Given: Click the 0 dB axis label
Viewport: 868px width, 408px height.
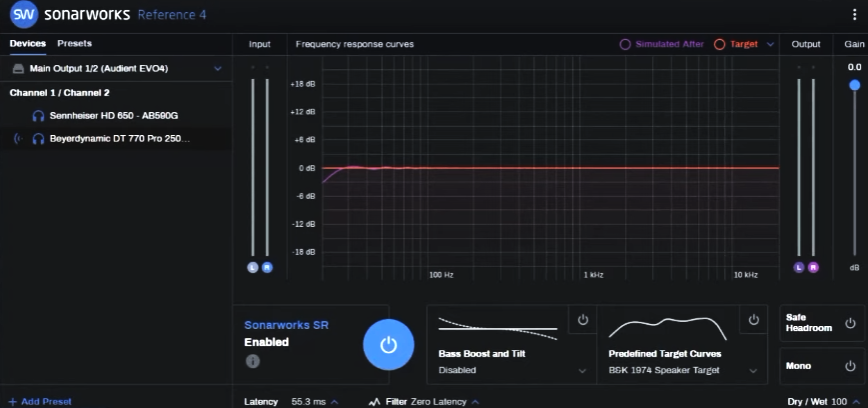Looking at the screenshot, I should pyautogui.click(x=307, y=168).
